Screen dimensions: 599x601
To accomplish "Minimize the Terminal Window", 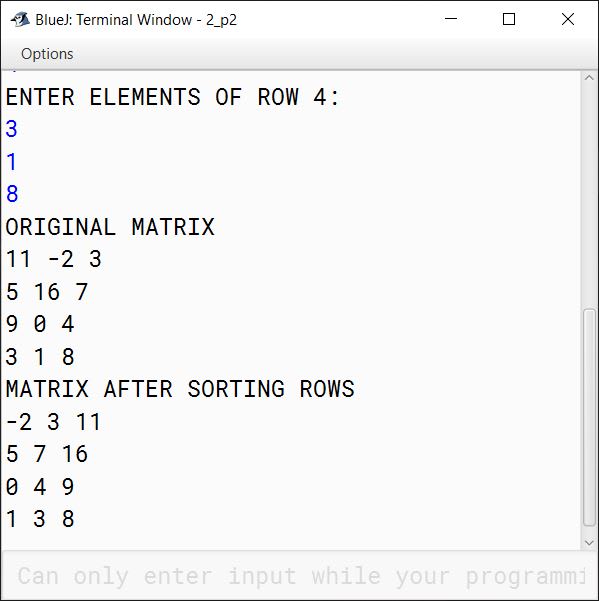I will pos(451,19).
